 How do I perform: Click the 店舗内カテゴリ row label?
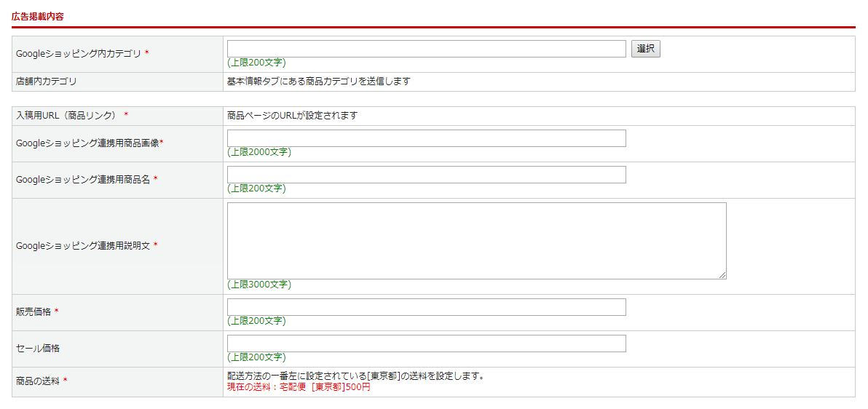click(46, 82)
